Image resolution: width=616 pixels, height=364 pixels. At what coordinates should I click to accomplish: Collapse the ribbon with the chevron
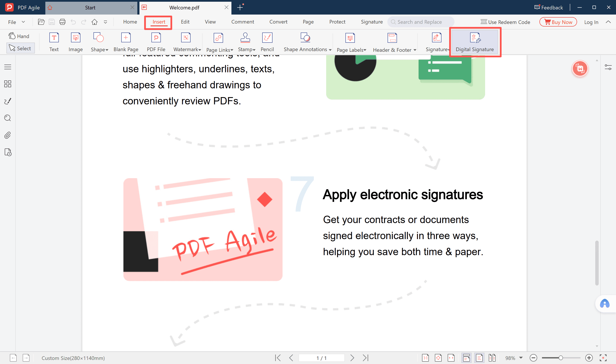608,22
